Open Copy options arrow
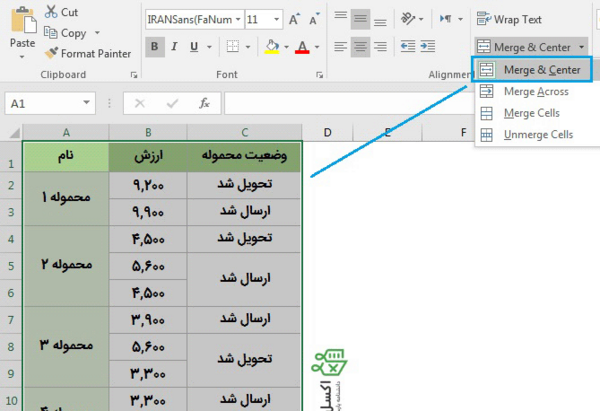Screen dimensions: 600x411 (x=97, y=33)
